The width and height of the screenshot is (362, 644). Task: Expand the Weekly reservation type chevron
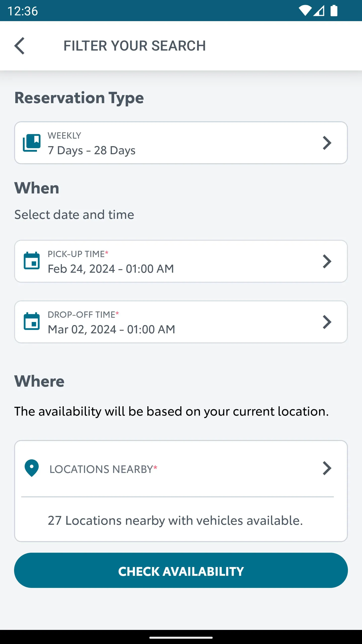(327, 143)
